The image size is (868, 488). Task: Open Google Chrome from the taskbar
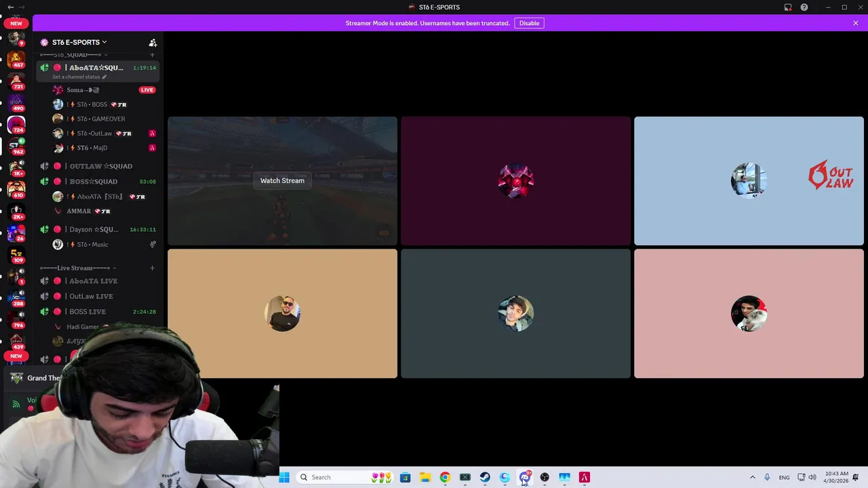pyautogui.click(x=445, y=477)
